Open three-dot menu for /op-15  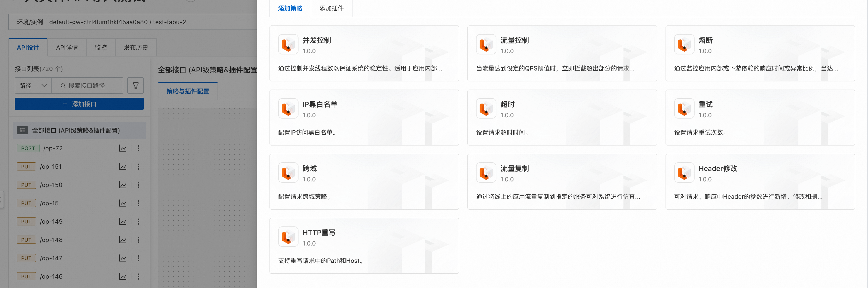[139, 203]
